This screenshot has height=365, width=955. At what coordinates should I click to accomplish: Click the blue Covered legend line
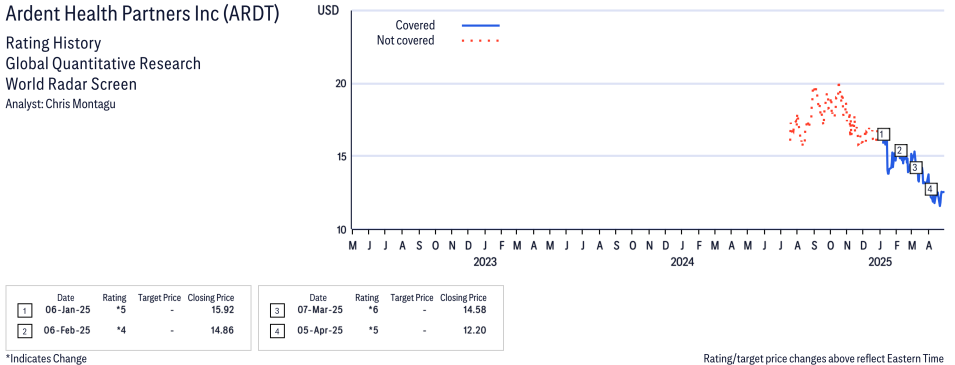coord(481,26)
